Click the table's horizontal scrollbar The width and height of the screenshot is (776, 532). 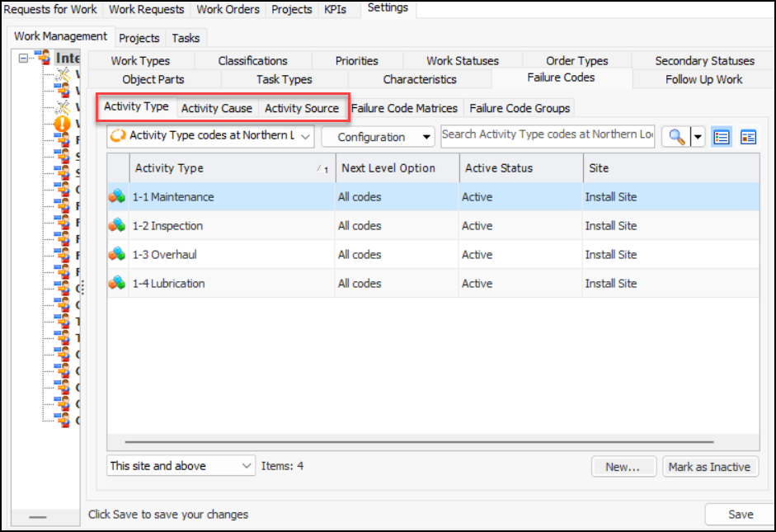[419, 441]
